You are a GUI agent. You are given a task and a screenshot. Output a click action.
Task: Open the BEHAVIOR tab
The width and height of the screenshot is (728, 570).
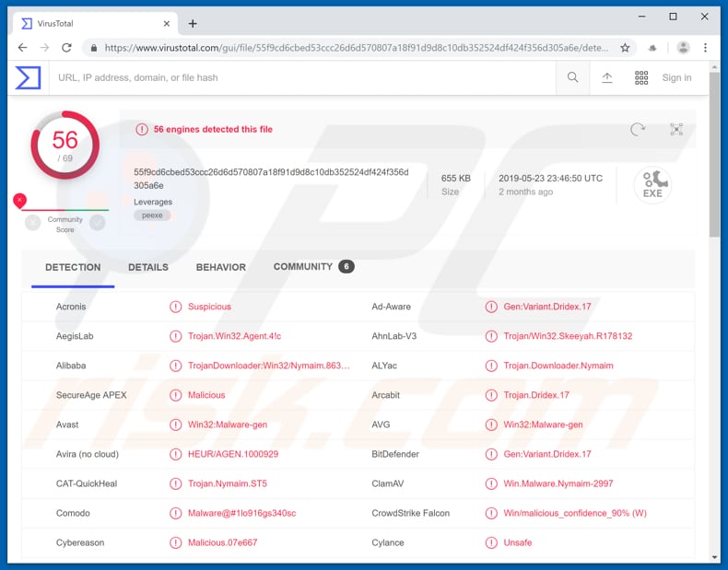pyautogui.click(x=221, y=268)
